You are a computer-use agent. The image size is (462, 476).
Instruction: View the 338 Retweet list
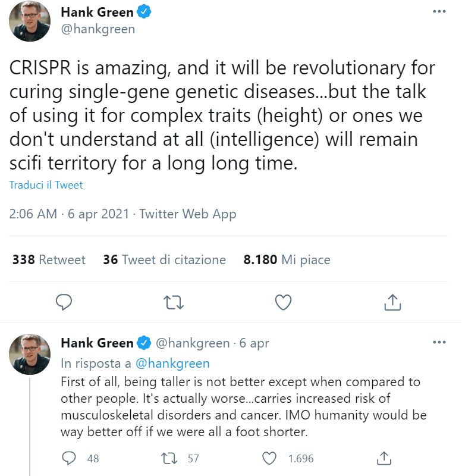(49, 260)
